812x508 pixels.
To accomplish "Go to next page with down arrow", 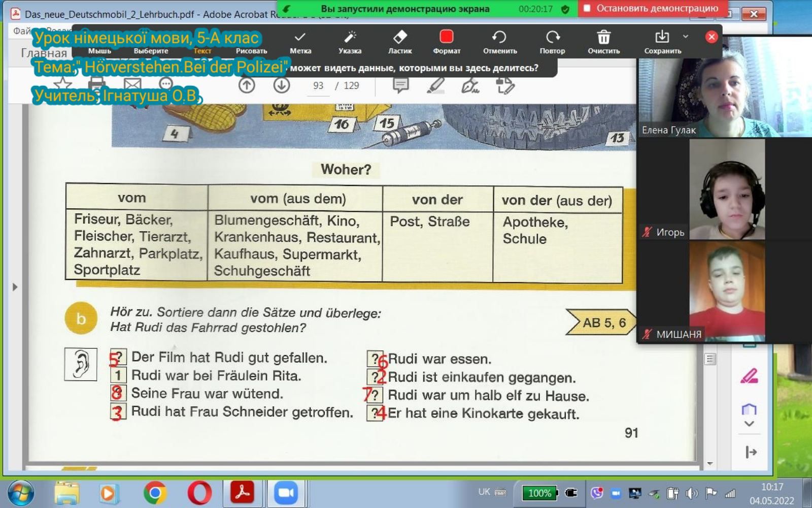I will click(x=282, y=85).
